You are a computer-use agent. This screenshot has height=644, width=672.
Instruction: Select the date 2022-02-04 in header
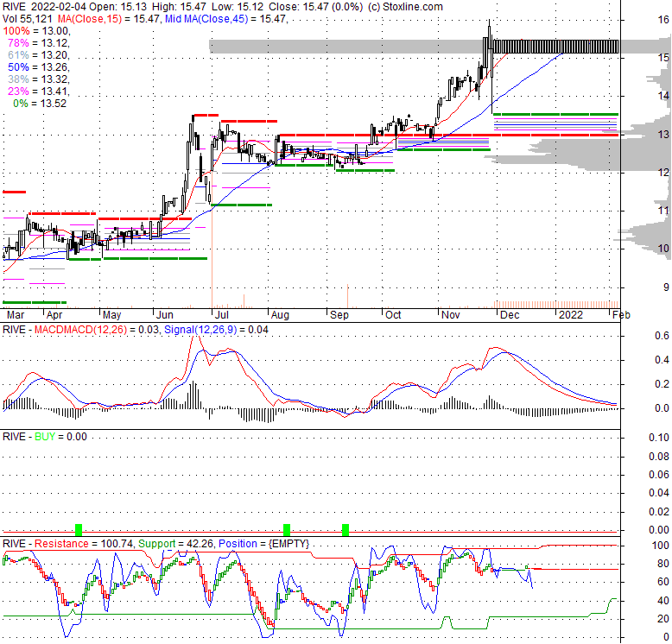58,7
